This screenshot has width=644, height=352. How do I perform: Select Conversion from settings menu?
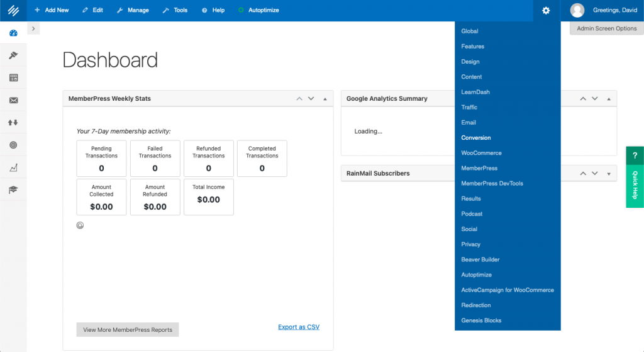[x=475, y=138]
